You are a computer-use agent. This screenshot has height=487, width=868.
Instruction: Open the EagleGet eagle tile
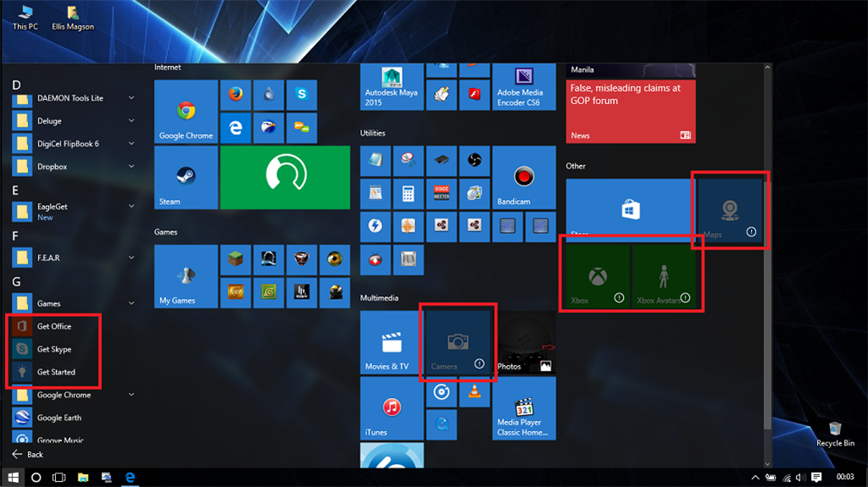click(269, 128)
